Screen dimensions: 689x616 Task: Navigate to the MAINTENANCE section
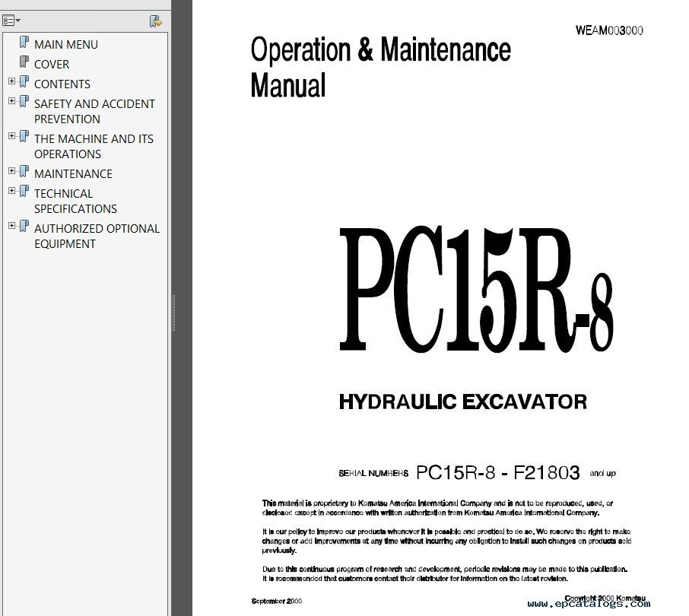[x=73, y=173]
